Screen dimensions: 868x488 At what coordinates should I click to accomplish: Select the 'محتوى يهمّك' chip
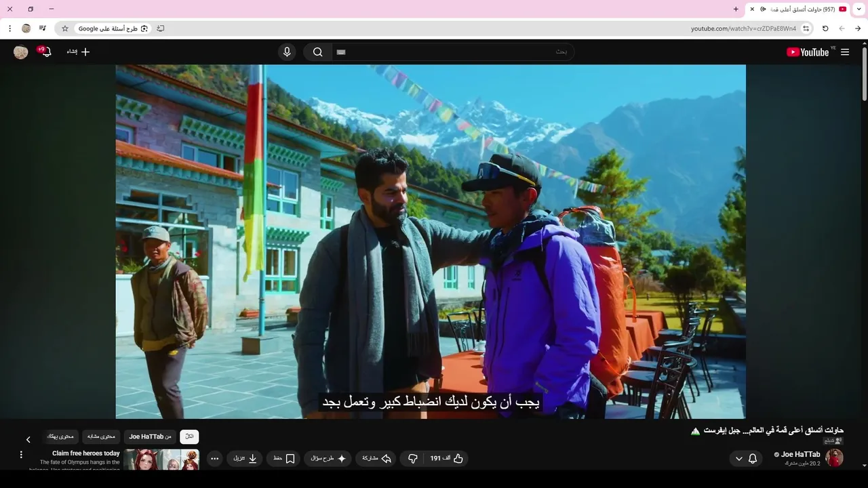(60, 437)
